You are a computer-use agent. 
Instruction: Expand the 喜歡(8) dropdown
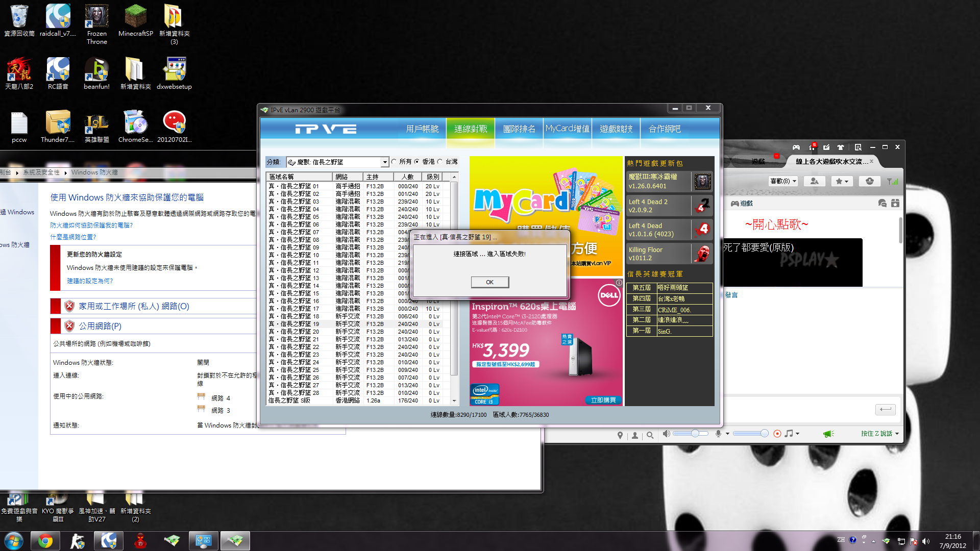pyautogui.click(x=783, y=181)
